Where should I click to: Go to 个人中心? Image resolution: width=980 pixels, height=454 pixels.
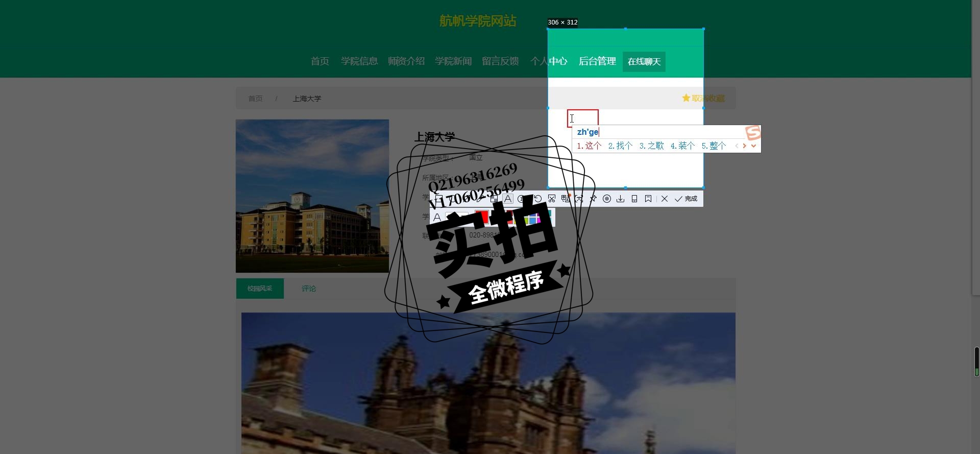click(x=549, y=61)
